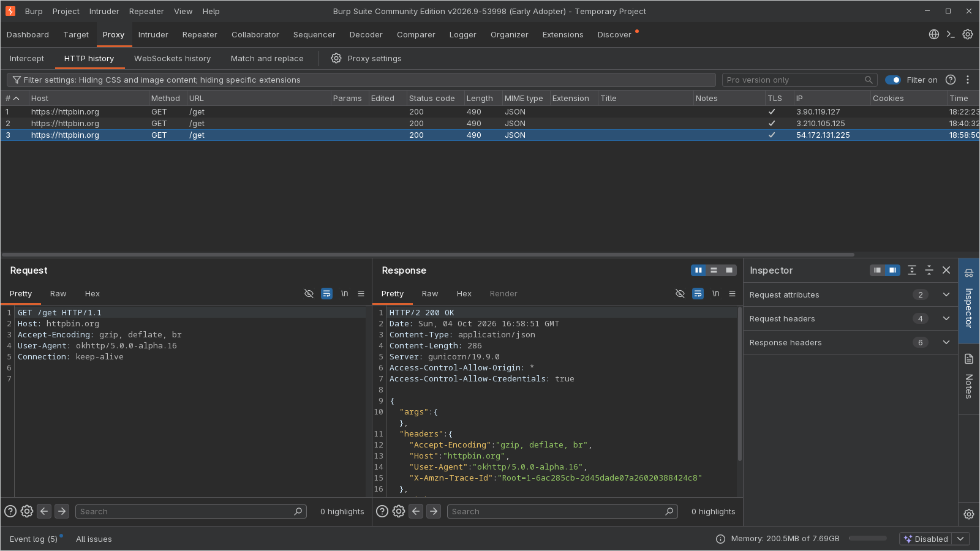This screenshot has width=980, height=551.
Task: Open Inspector settings gear at bottom right
Action: click(969, 514)
